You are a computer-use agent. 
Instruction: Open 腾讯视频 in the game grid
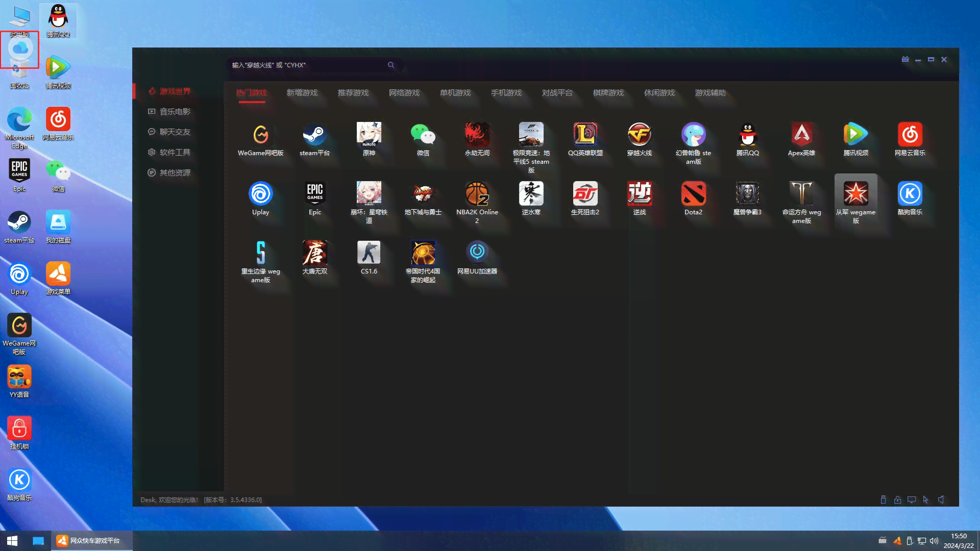(856, 139)
